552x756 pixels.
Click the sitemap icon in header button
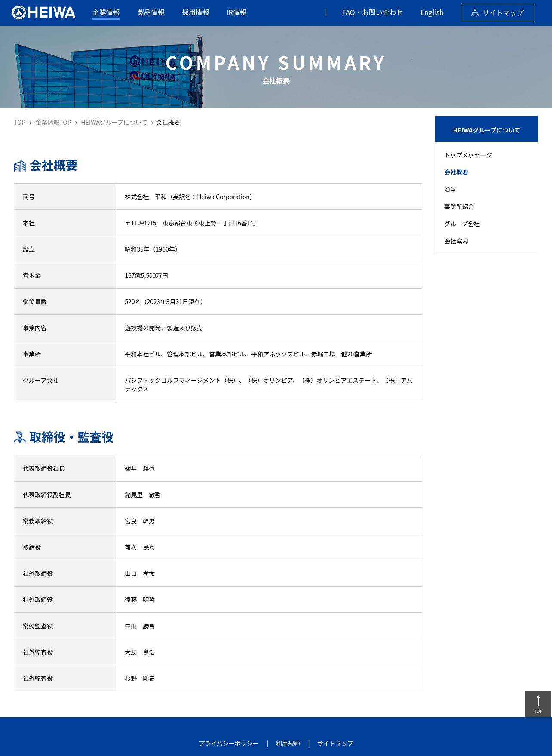click(x=475, y=13)
